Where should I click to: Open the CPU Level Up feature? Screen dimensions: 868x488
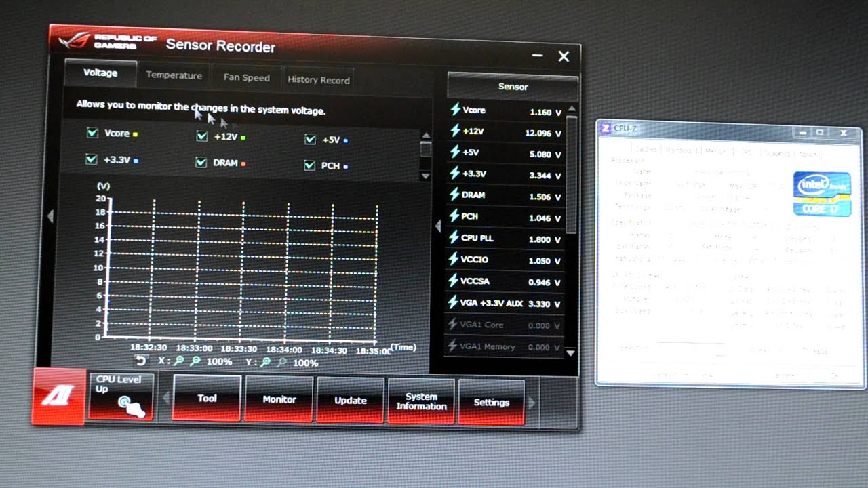[120, 396]
